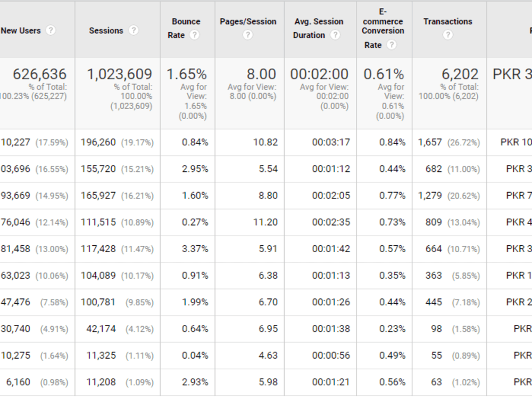This screenshot has height=399, width=532.
Task: Select transactions cell 1,657
Action: coord(430,142)
